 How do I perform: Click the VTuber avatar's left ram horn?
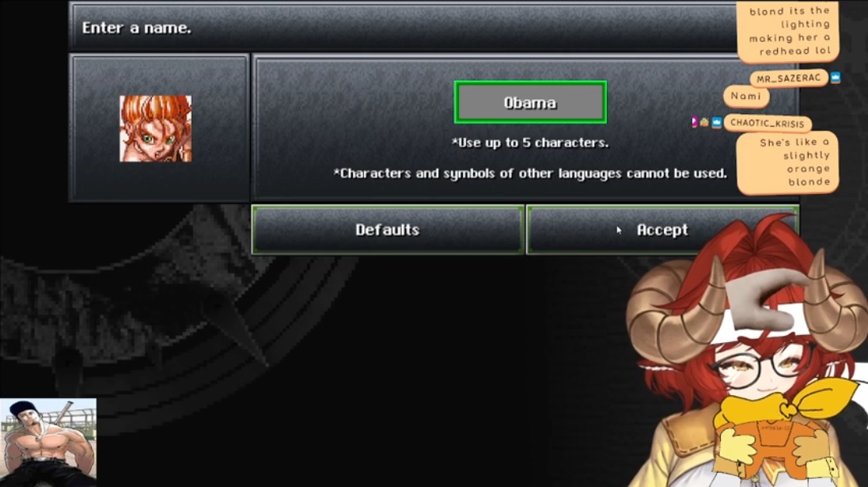675,306
